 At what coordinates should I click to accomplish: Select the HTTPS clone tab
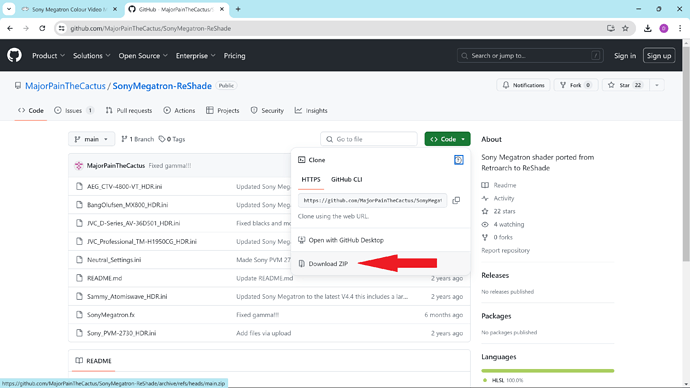tap(311, 179)
